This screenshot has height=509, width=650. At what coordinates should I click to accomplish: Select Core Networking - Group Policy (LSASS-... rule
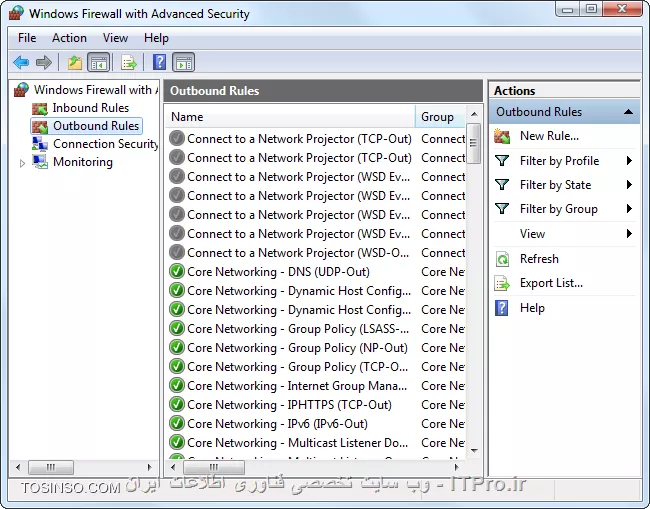point(298,329)
